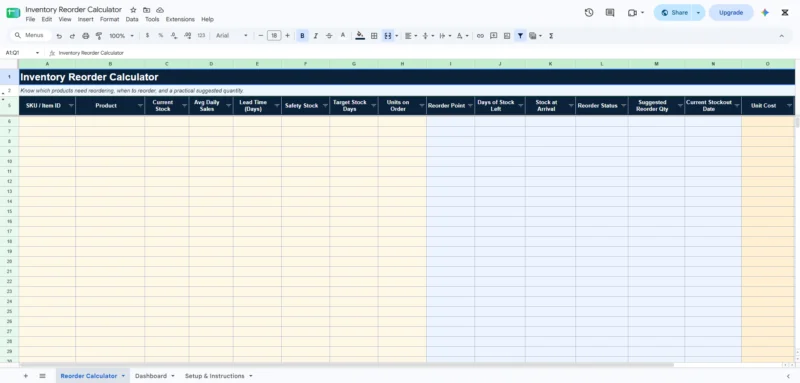The width and height of the screenshot is (800, 383).
Task: Open the all sheets list
Action: pos(42,376)
